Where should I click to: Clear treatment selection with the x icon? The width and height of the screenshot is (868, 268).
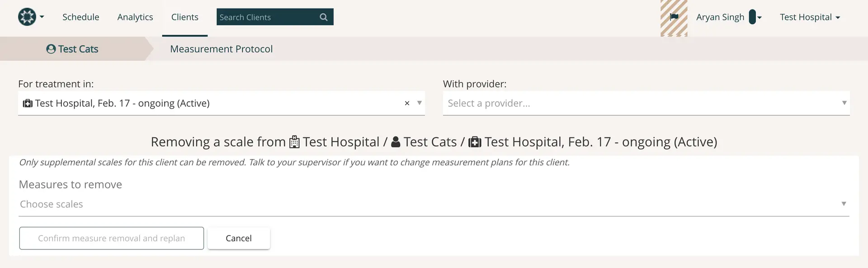(406, 103)
